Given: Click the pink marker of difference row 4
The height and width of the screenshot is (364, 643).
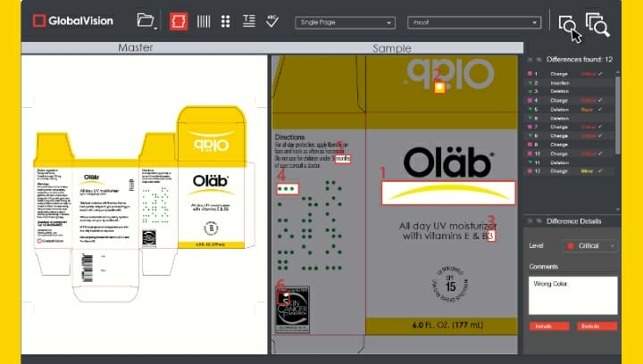Looking at the screenshot, I should pos(530,100).
